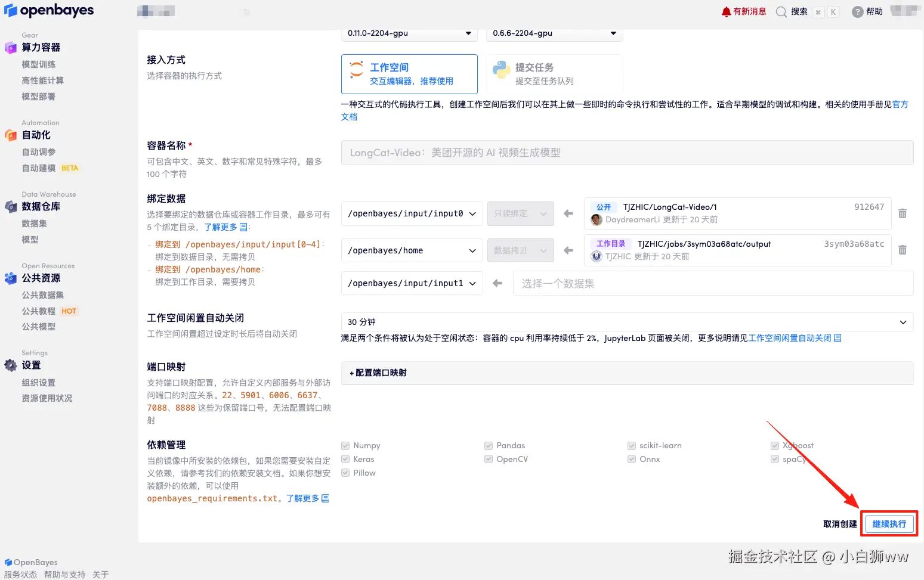Toggle the Onnx checkbox
The height and width of the screenshot is (580, 924).
pyautogui.click(x=632, y=459)
